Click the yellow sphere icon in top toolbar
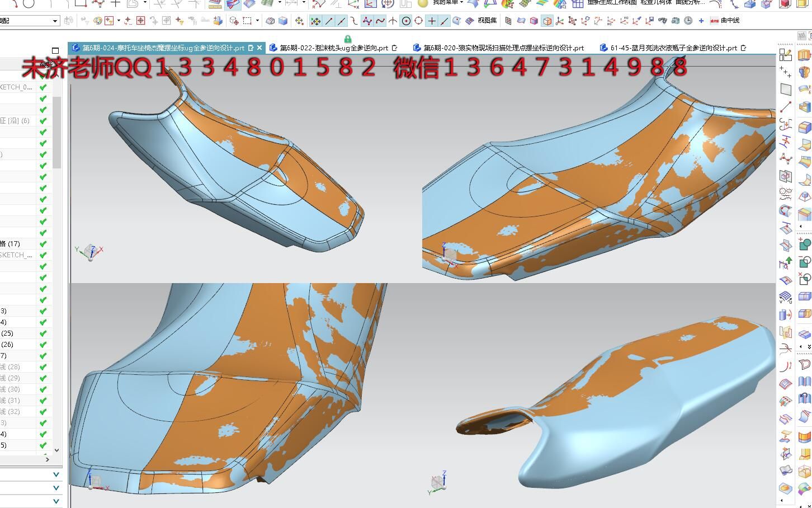This screenshot has width=812, height=508. point(423,3)
